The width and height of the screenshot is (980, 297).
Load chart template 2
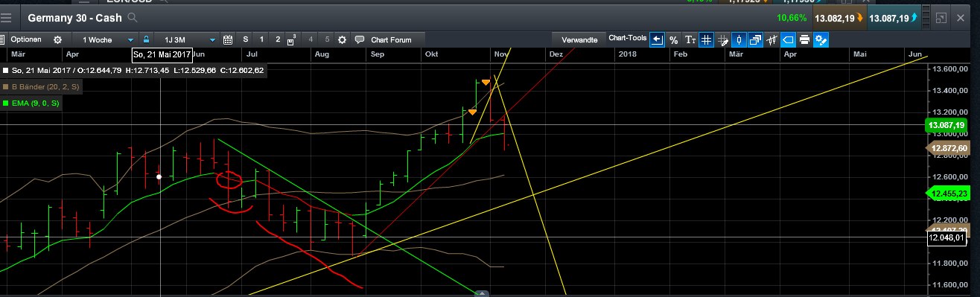coord(278,39)
